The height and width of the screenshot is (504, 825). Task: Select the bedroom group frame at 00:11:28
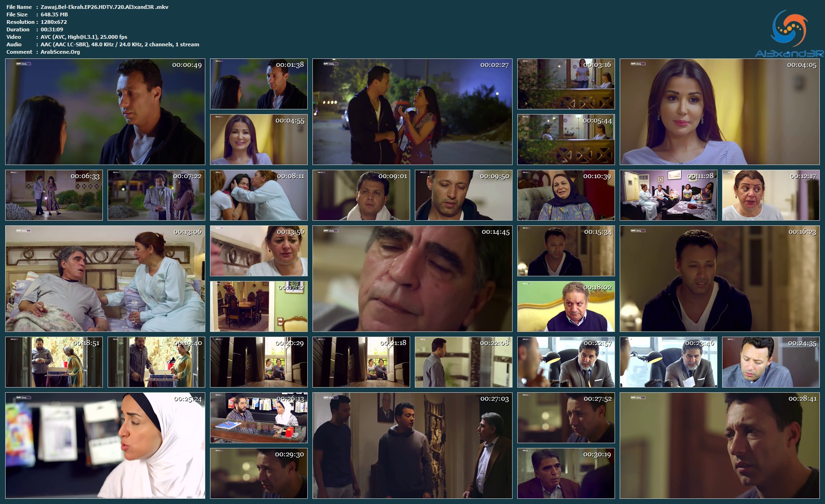(x=668, y=195)
